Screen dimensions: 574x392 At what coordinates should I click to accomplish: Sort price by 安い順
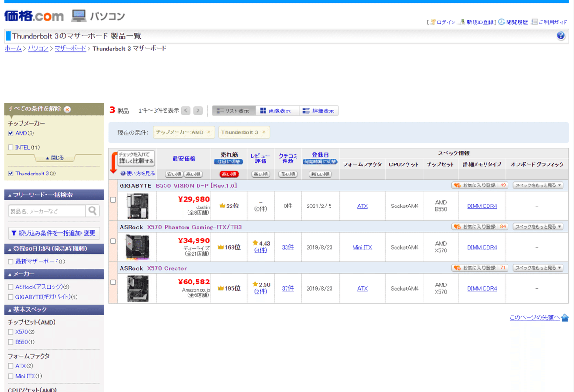click(x=174, y=174)
